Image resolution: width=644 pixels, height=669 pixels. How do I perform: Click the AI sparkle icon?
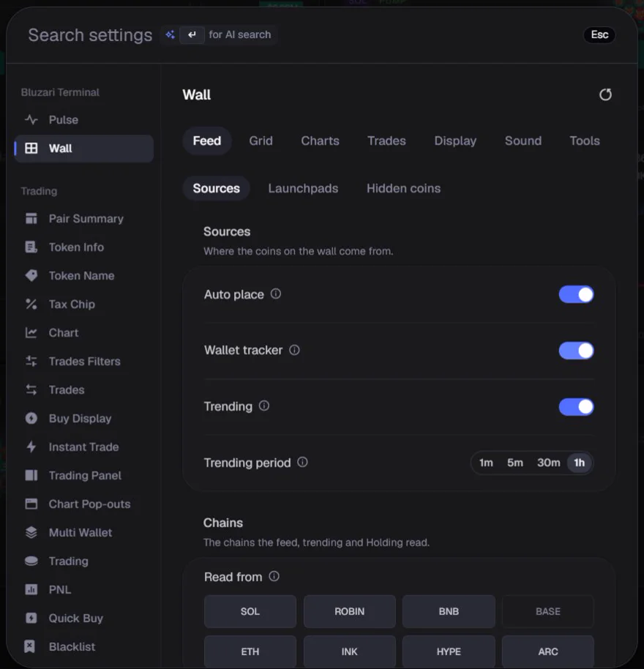(171, 34)
